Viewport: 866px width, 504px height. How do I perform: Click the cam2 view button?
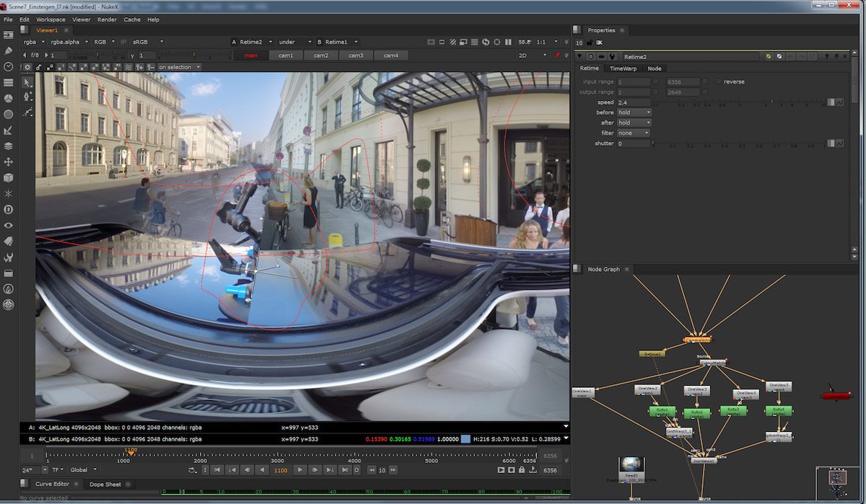tap(320, 56)
